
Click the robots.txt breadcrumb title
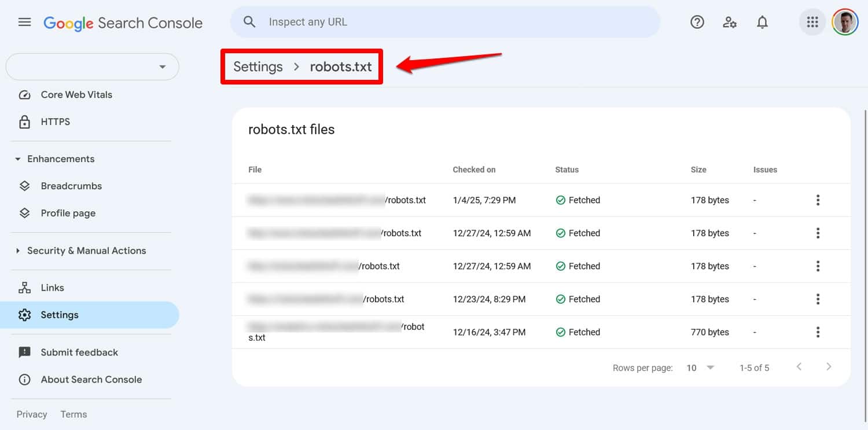341,67
